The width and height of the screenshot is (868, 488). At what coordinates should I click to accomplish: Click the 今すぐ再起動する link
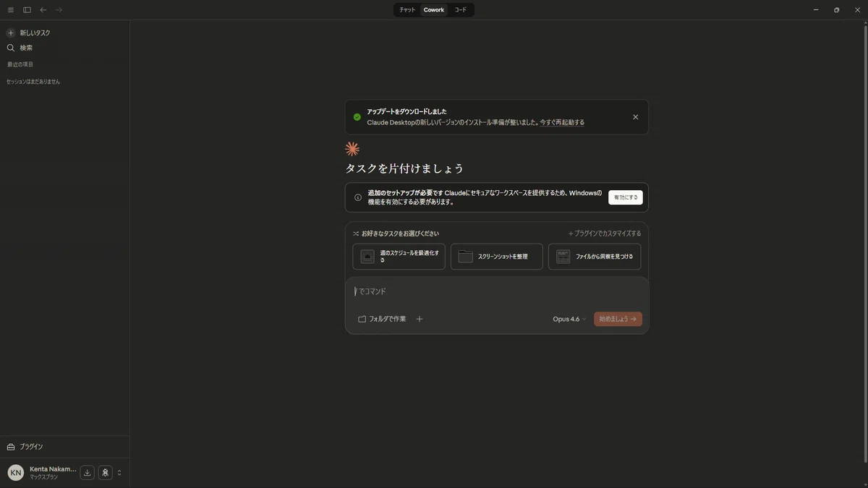562,123
